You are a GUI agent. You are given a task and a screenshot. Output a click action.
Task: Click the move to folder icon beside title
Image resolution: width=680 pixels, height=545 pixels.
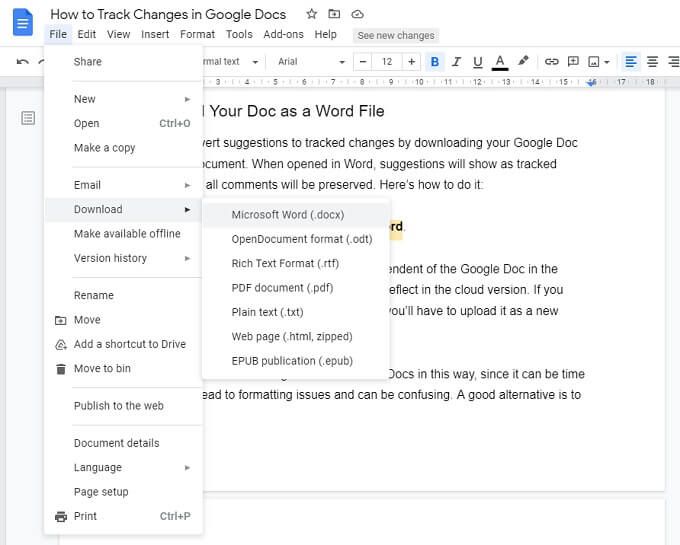click(x=334, y=14)
